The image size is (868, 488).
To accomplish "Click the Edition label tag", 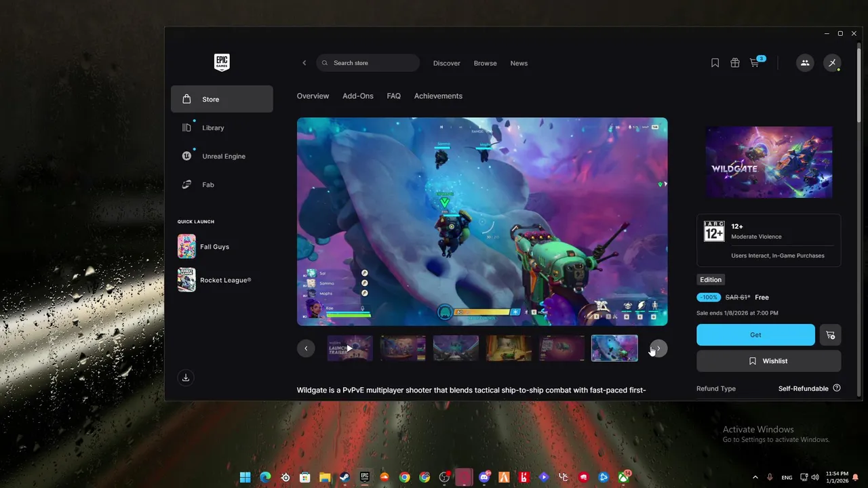I will (711, 279).
